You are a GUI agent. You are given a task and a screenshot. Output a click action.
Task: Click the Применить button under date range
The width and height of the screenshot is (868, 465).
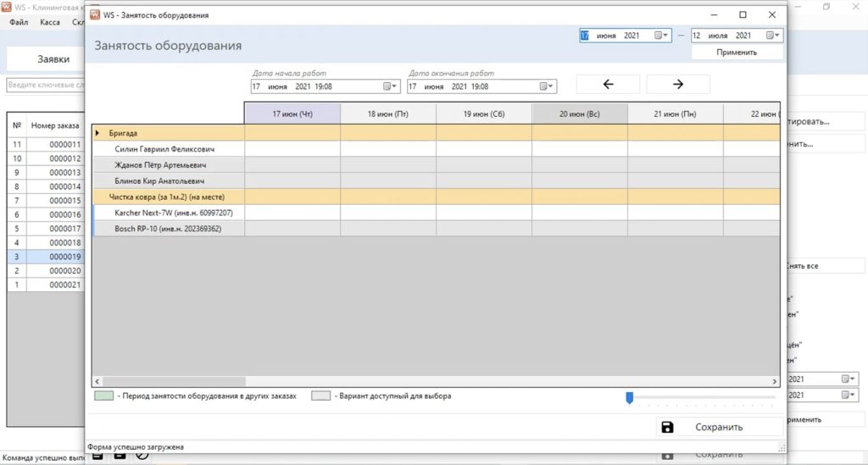pyautogui.click(x=737, y=52)
